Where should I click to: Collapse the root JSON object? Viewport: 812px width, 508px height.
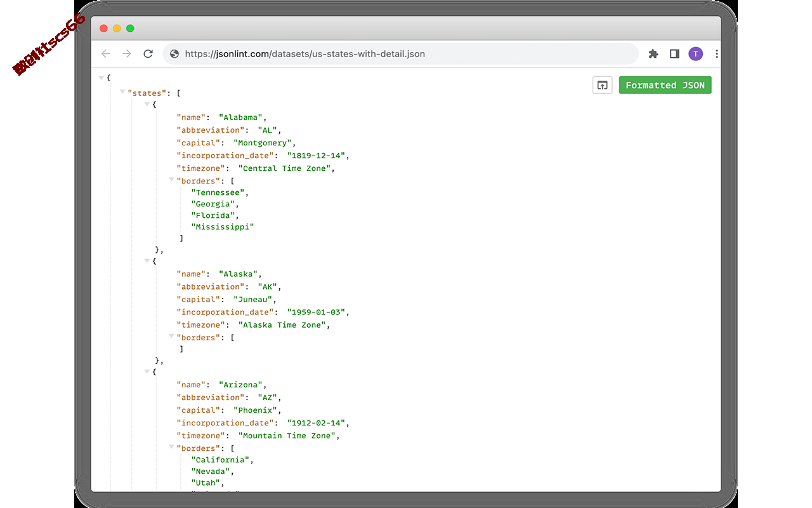pyautogui.click(x=101, y=77)
